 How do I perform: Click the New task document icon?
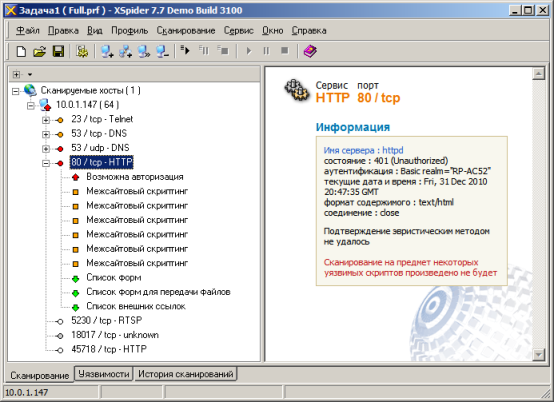pyautogui.click(x=21, y=52)
